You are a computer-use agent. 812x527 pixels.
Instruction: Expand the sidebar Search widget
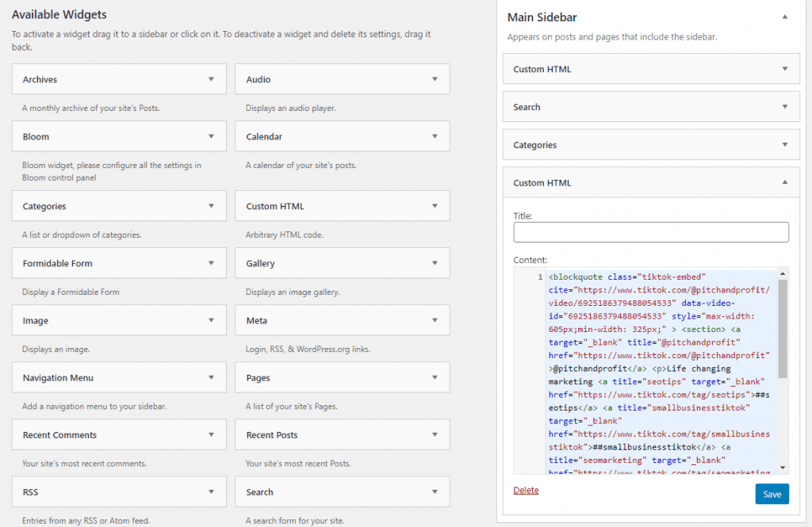[x=784, y=107]
